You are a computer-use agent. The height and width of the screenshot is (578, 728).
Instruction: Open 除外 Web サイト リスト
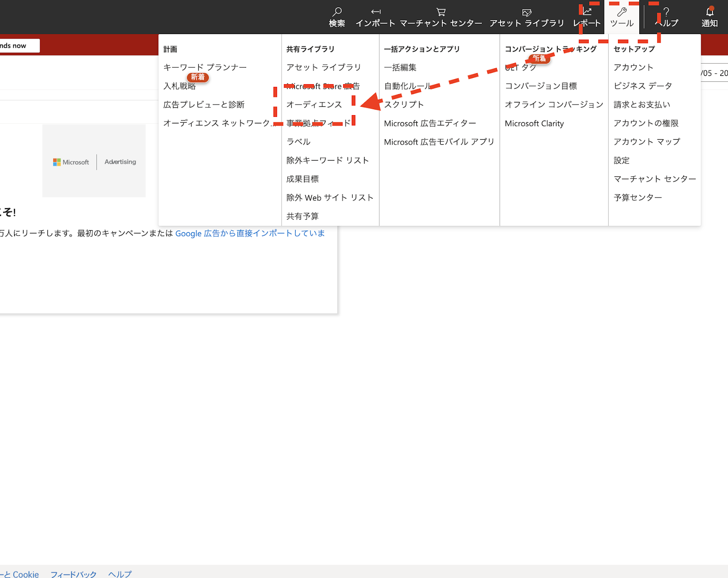tap(330, 198)
